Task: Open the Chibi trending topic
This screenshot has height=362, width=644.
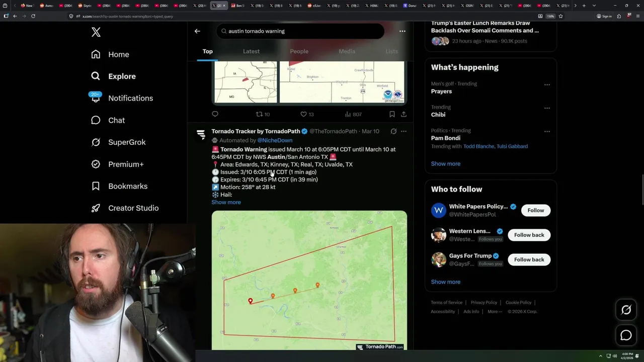Action: pos(438,115)
